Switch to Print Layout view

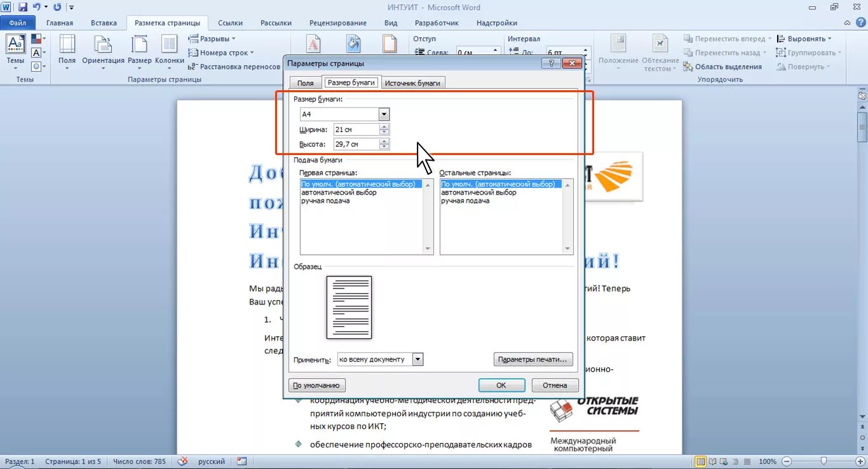coord(701,461)
